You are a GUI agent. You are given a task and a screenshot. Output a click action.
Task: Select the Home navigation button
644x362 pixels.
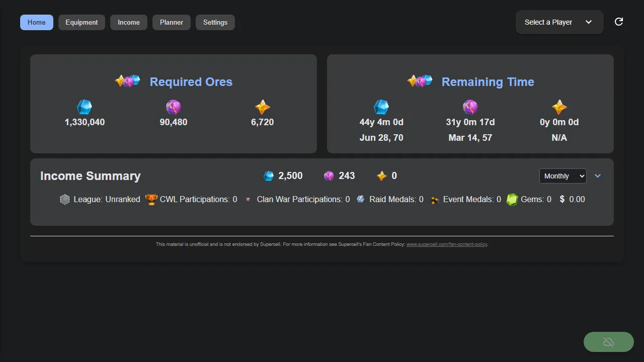[x=36, y=22]
